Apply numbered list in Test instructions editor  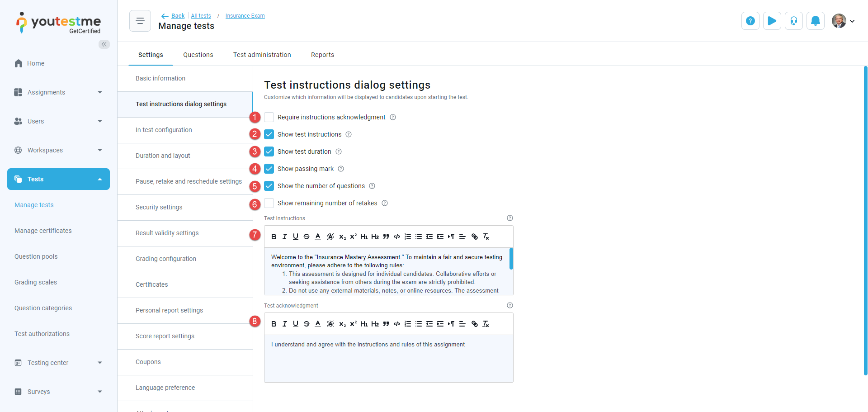point(408,237)
